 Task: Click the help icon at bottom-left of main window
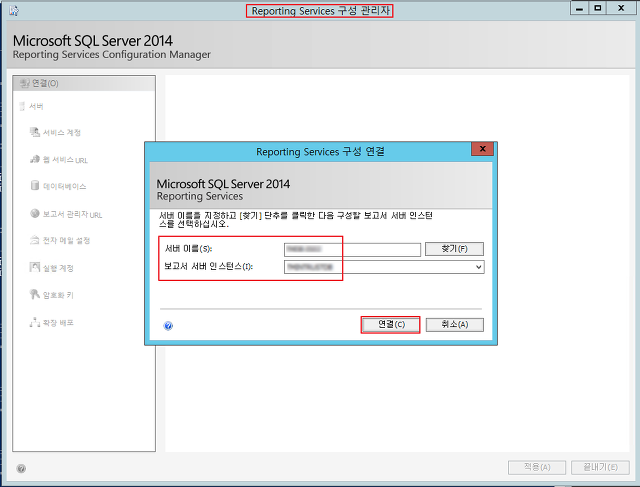[21, 468]
